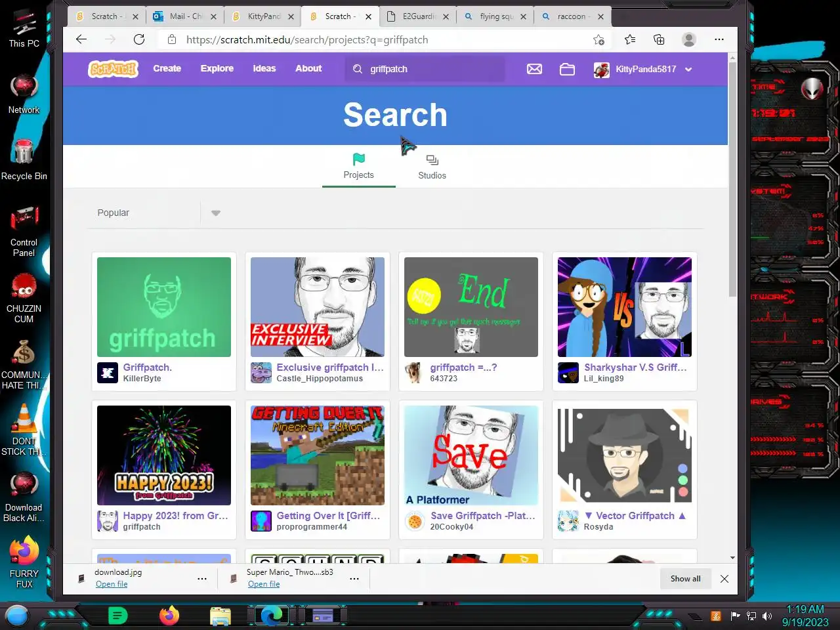Screen dimensions: 840x630
Task: Click the KillerByte author avatar
Action: pos(108,373)
